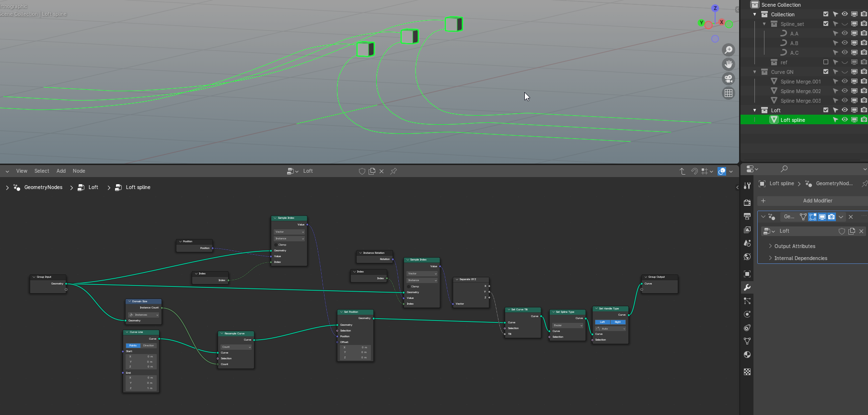Viewport: 868px width, 415px height.
Task: Click fake user shield in node editor header
Action: pyautogui.click(x=362, y=171)
